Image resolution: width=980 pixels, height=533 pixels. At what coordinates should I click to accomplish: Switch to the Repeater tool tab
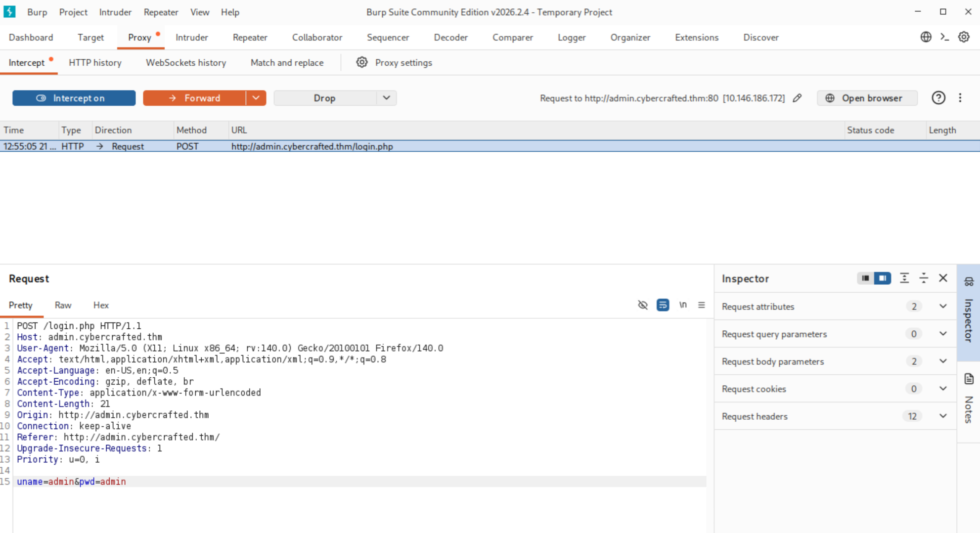(x=250, y=37)
